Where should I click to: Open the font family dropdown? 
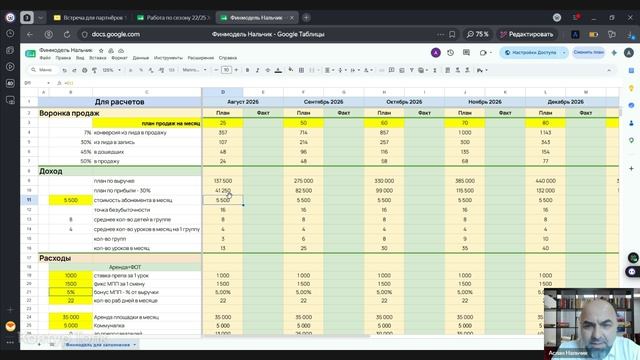[x=194, y=70]
